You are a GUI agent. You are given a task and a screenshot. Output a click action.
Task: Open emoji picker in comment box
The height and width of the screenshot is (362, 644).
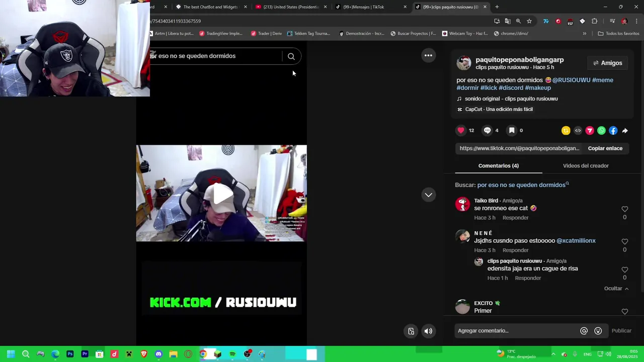tap(598, 331)
